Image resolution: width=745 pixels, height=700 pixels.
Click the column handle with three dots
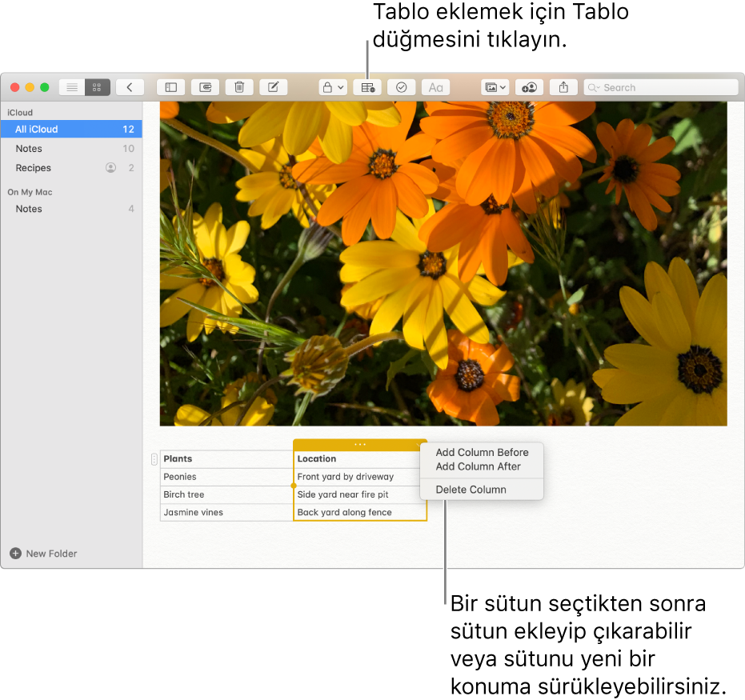coord(359,445)
